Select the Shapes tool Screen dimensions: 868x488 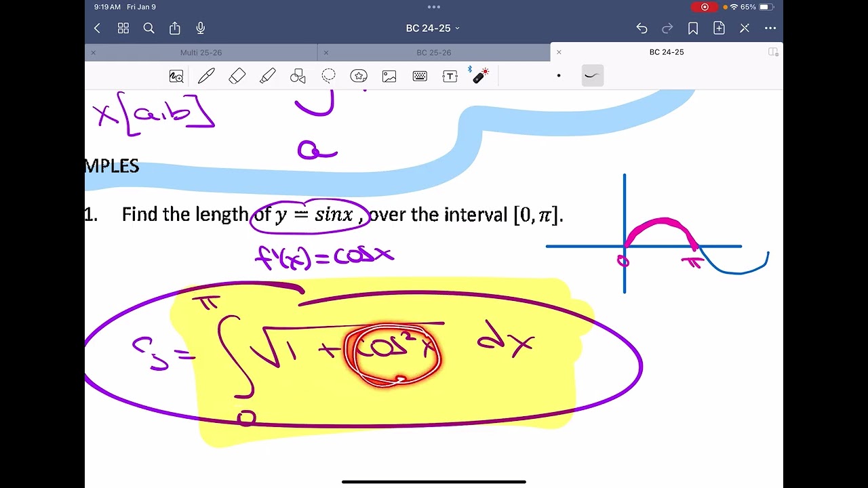coord(298,76)
